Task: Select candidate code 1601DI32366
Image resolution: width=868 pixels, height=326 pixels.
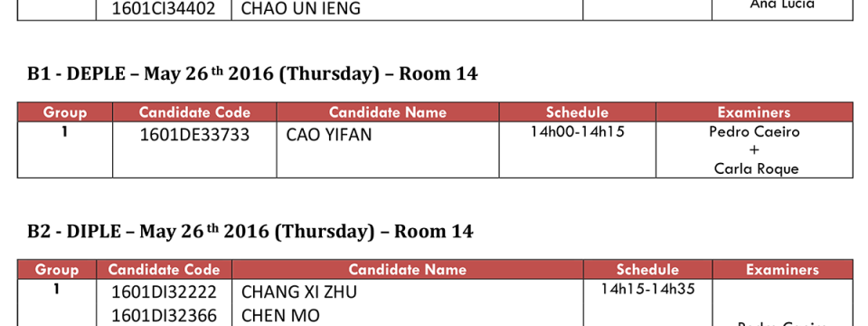Action: (164, 315)
